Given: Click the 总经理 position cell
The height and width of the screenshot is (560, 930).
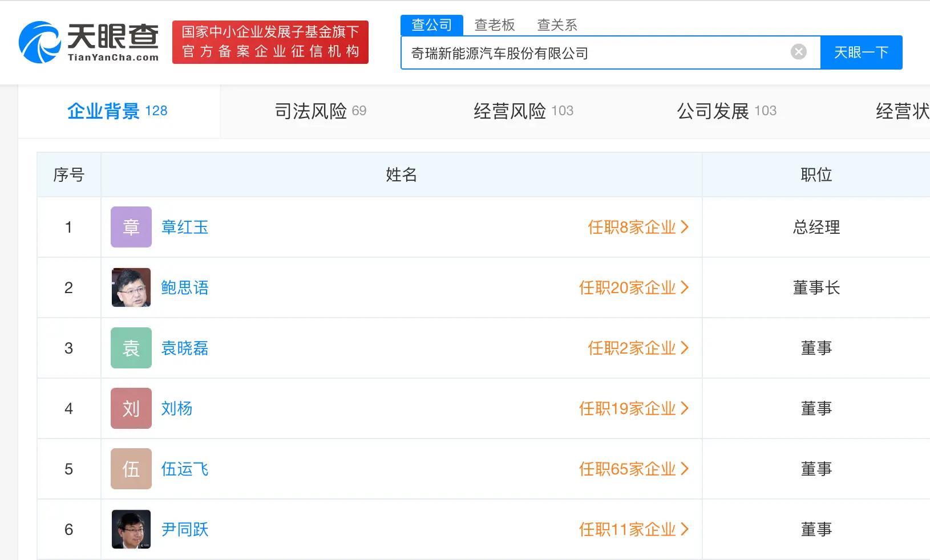Looking at the screenshot, I should 816,228.
